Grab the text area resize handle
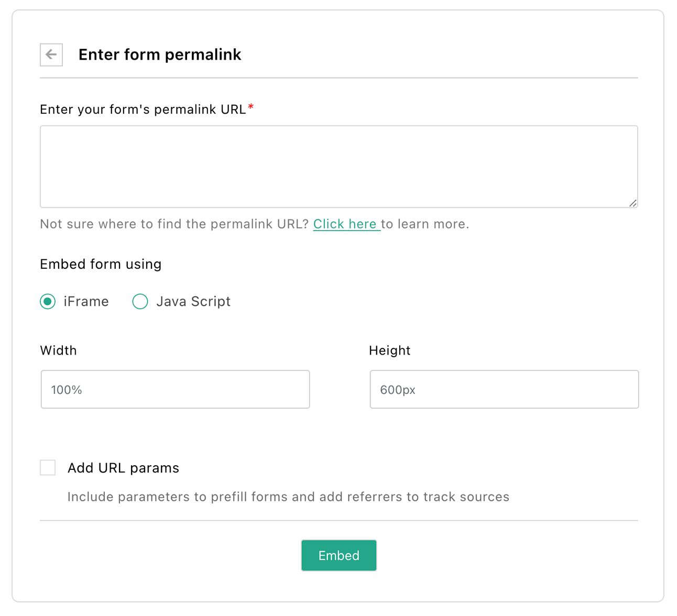 [633, 203]
